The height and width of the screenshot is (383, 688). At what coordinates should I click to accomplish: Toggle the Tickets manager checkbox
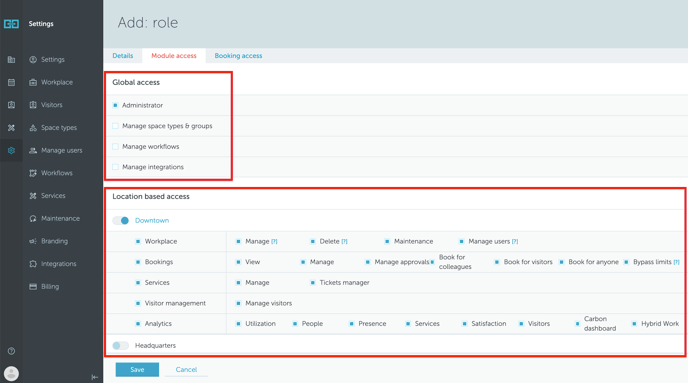coord(313,283)
